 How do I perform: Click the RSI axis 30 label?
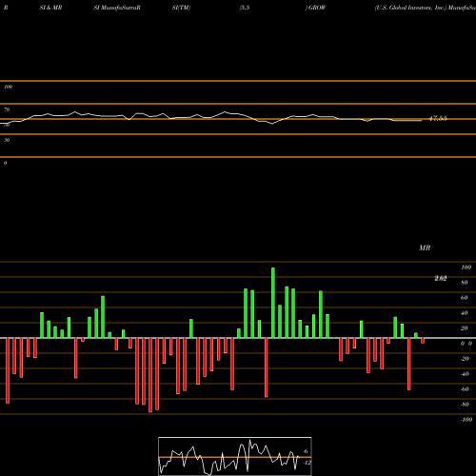(x=7, y=140)
